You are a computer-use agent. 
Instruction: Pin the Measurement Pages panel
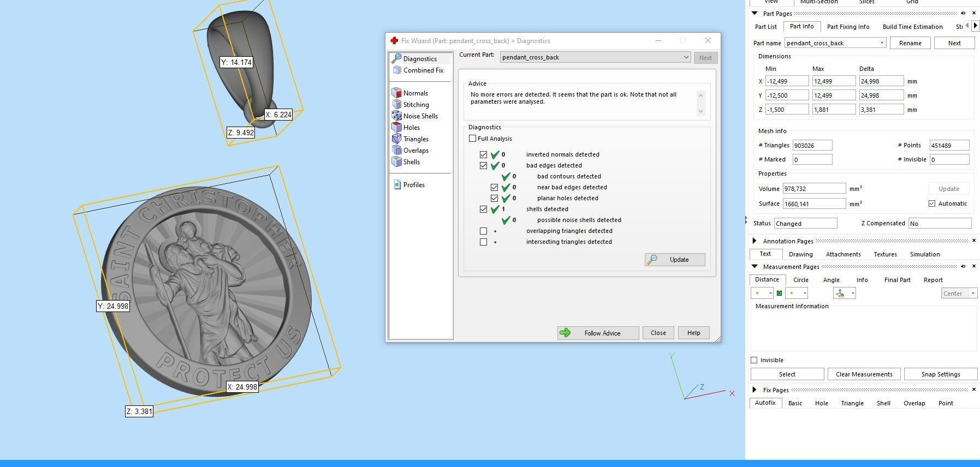click(963, 266)
